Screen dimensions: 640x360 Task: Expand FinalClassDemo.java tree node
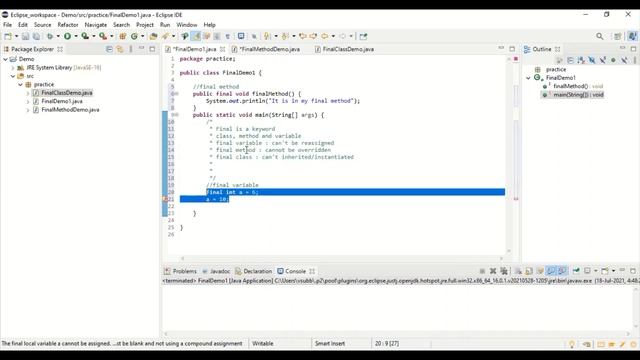click(x=28, y=93)
